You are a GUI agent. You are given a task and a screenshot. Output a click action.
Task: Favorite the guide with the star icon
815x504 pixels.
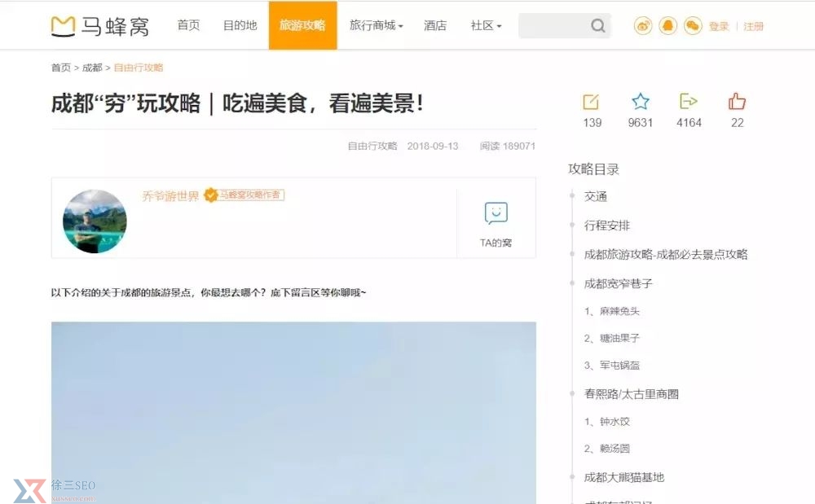640,101
